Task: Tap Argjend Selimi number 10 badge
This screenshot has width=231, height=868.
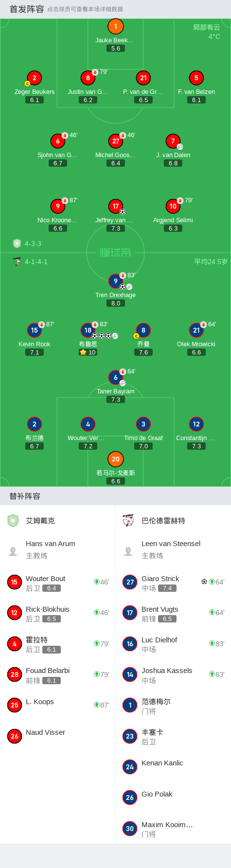Action: coord(173,206)
